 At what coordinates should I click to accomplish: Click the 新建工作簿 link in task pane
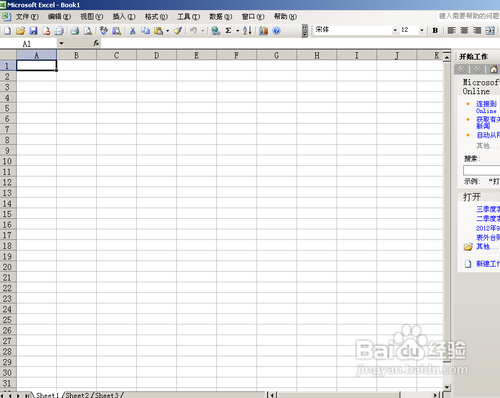pos(488,264)
